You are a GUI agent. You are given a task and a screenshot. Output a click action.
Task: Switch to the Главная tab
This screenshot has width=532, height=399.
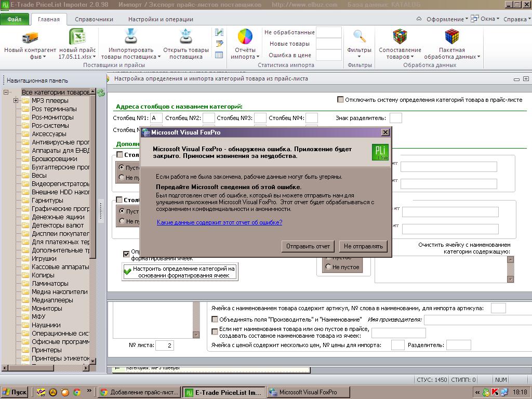49,19
